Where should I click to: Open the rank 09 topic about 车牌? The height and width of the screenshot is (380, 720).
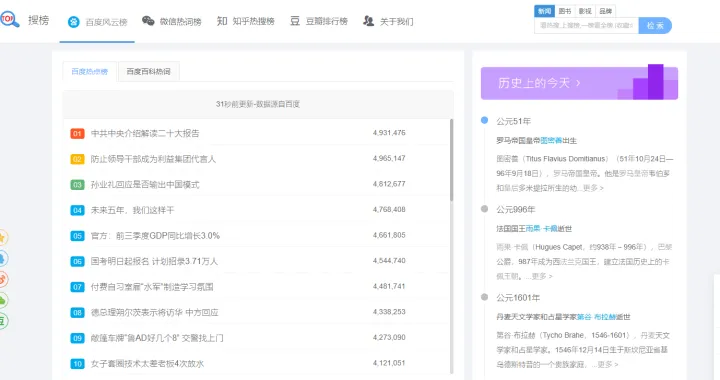click(x=157, y=338)
